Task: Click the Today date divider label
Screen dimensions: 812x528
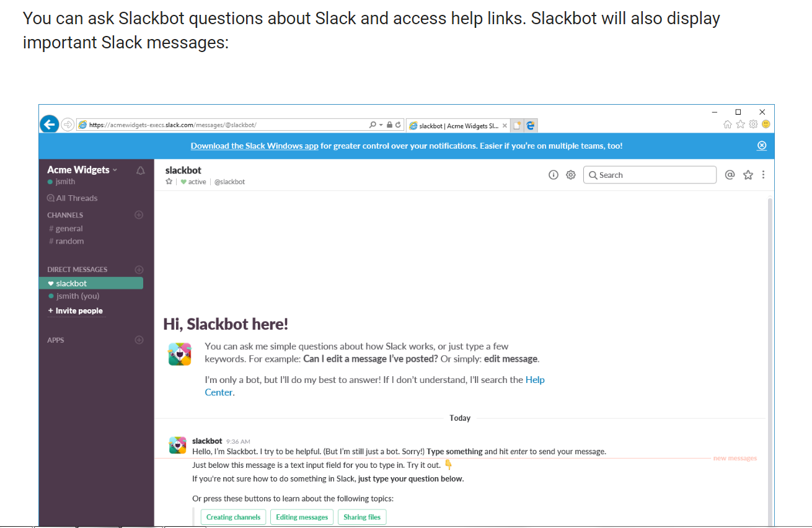Action: coord(460,418)
